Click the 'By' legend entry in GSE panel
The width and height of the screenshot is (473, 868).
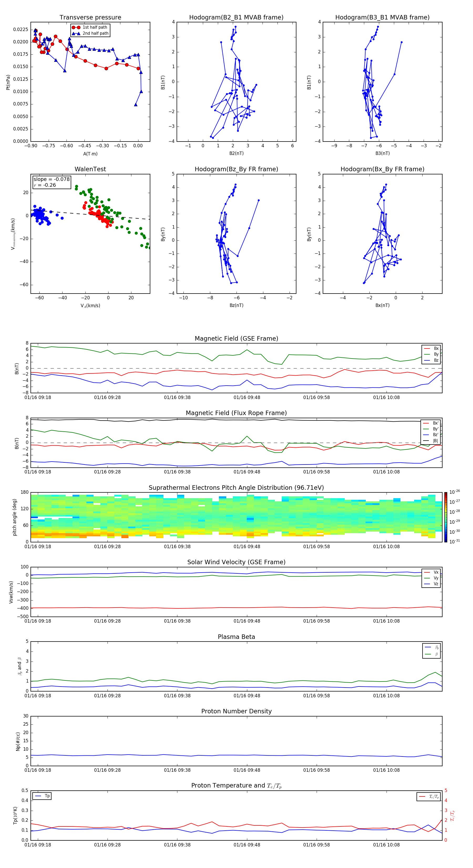[x=431, y=354]
